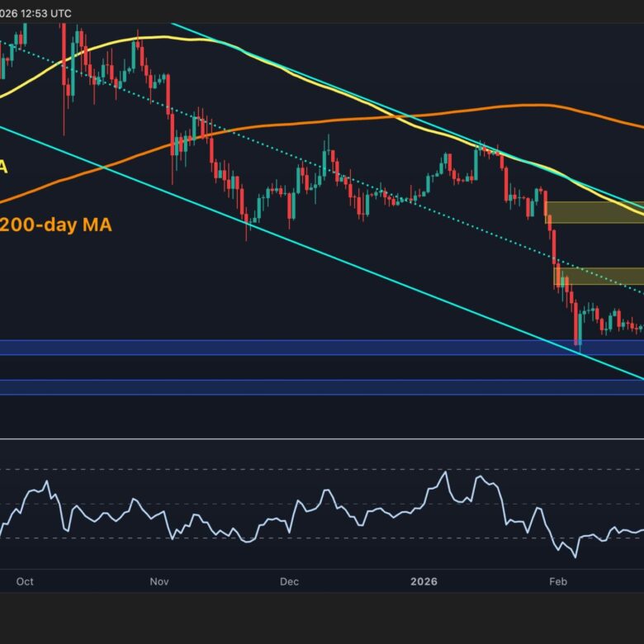The height and width of the screenshot is (644, 644).
Task: Click the lower yellow resistance zone
Action: [599, 276]
